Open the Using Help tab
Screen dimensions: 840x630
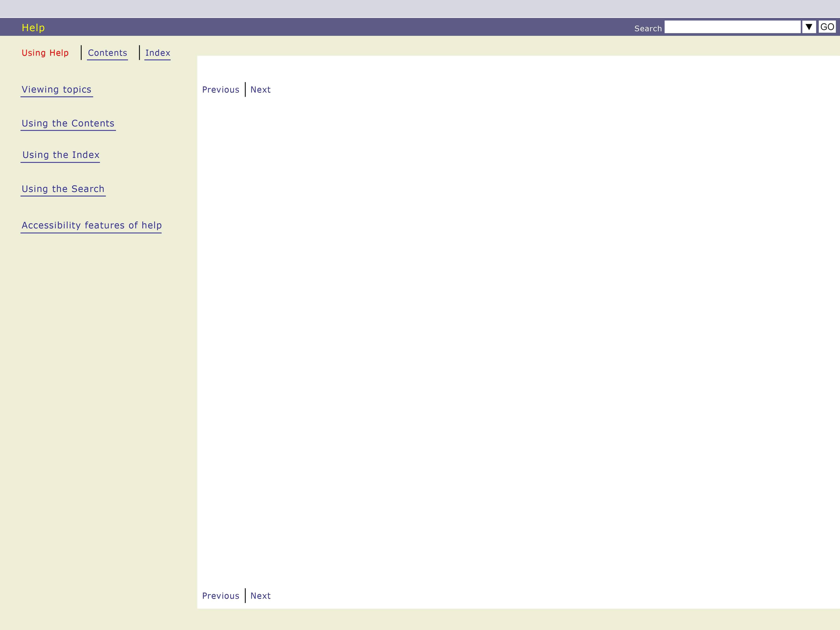point(45,53)
